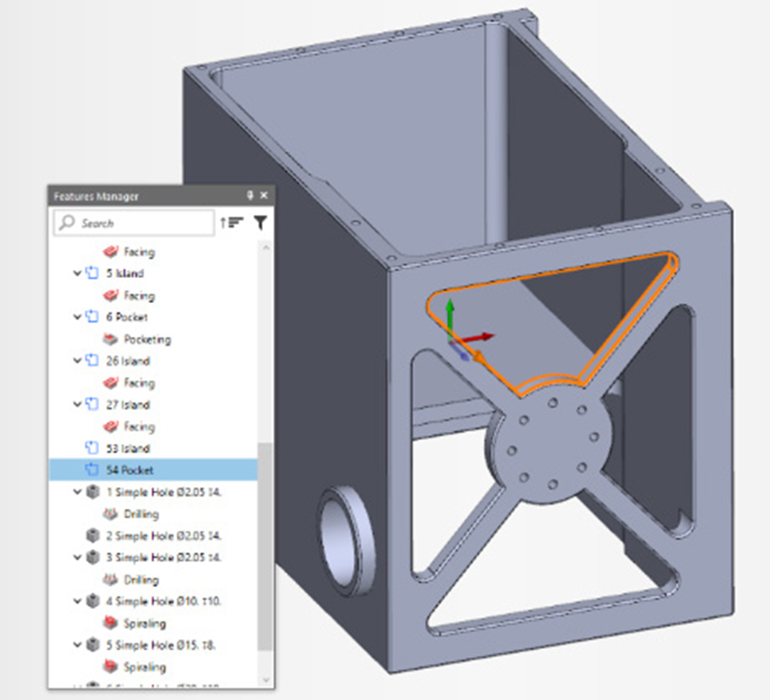This screenshot has width=770, height=700.
Task: Select the highlighted 54 Pocket item
Action: click(129, 471)
